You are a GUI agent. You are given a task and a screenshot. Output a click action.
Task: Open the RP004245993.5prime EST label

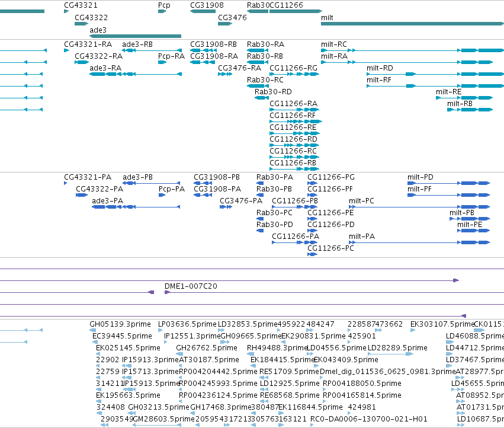(x=219, y=384)
